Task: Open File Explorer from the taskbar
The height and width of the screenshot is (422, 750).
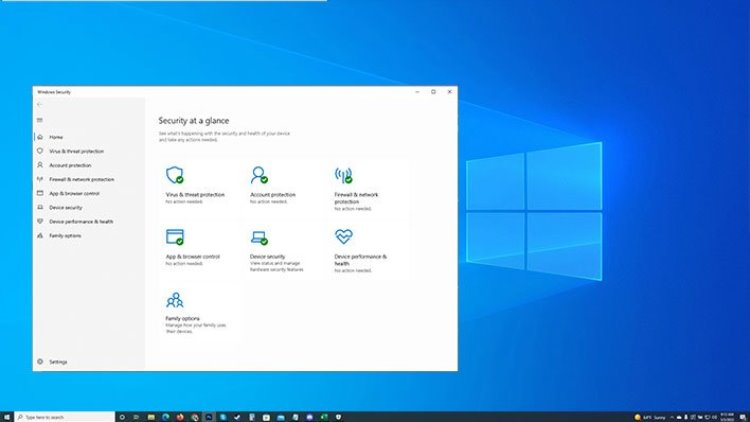Action: pyautogui.click(x=151, y=417)
